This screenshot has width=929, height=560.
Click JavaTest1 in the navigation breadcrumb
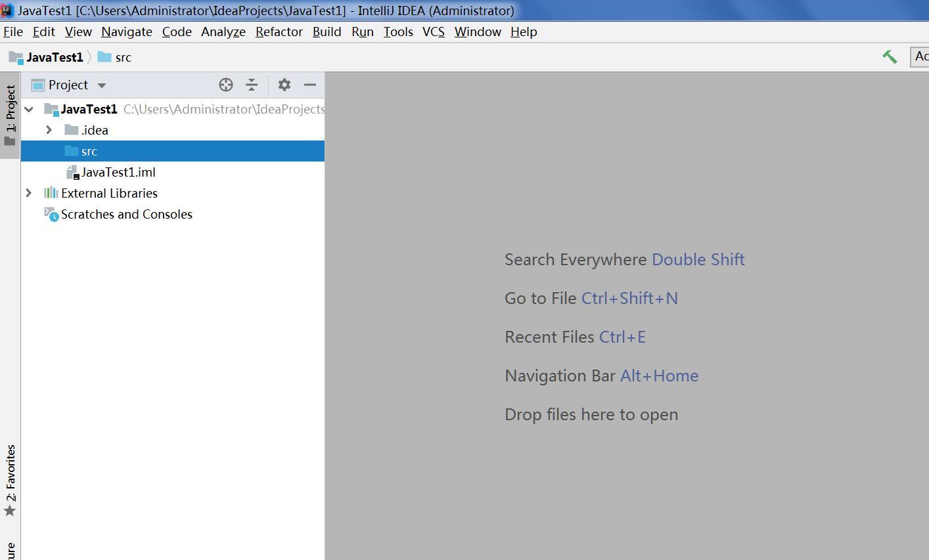(x=55, y=57)
